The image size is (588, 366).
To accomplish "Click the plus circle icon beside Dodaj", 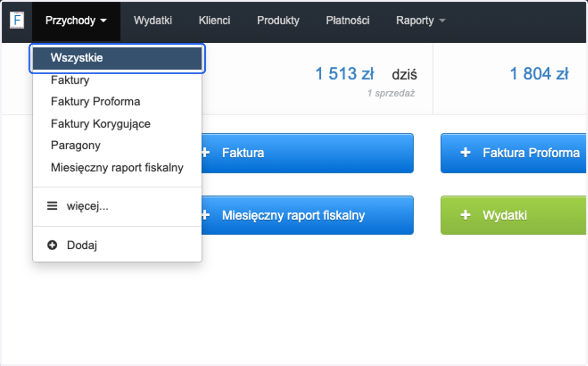I will pos(52,245).
